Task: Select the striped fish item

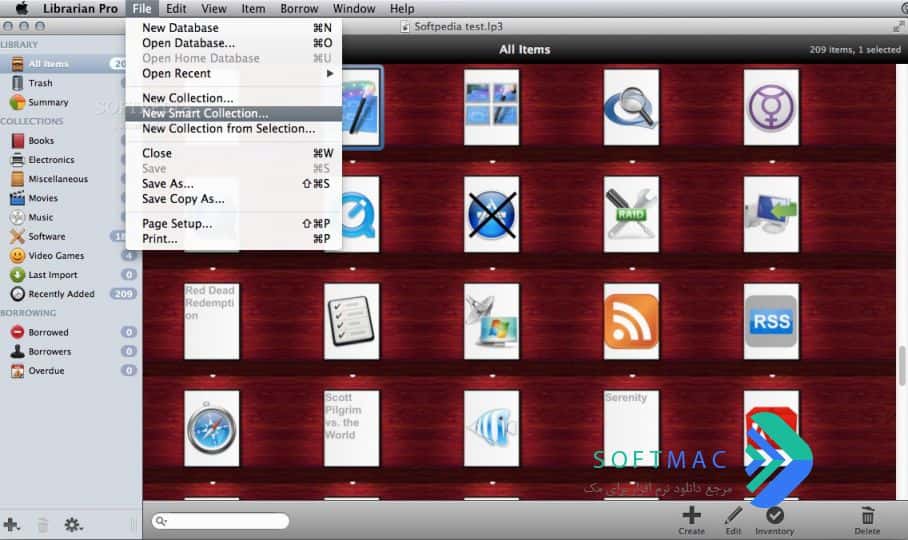Action: pos(492,428)
